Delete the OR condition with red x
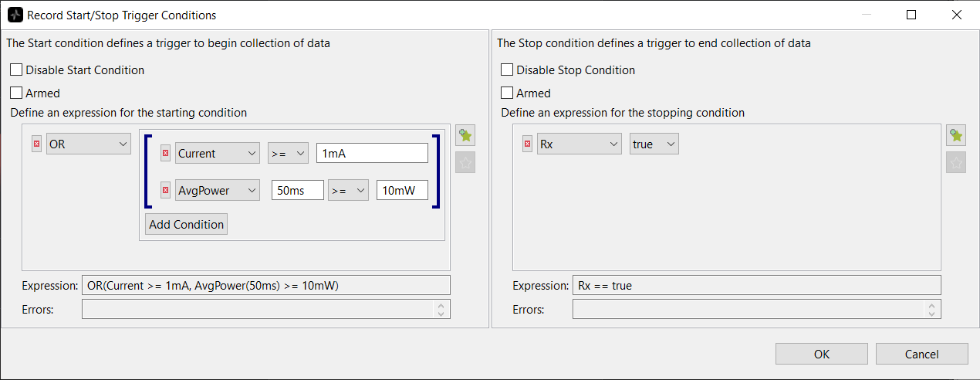980x380 pixels. point(36,144)
